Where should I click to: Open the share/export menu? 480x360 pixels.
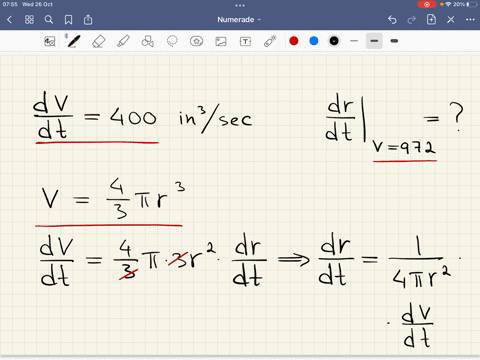[88, 20]
